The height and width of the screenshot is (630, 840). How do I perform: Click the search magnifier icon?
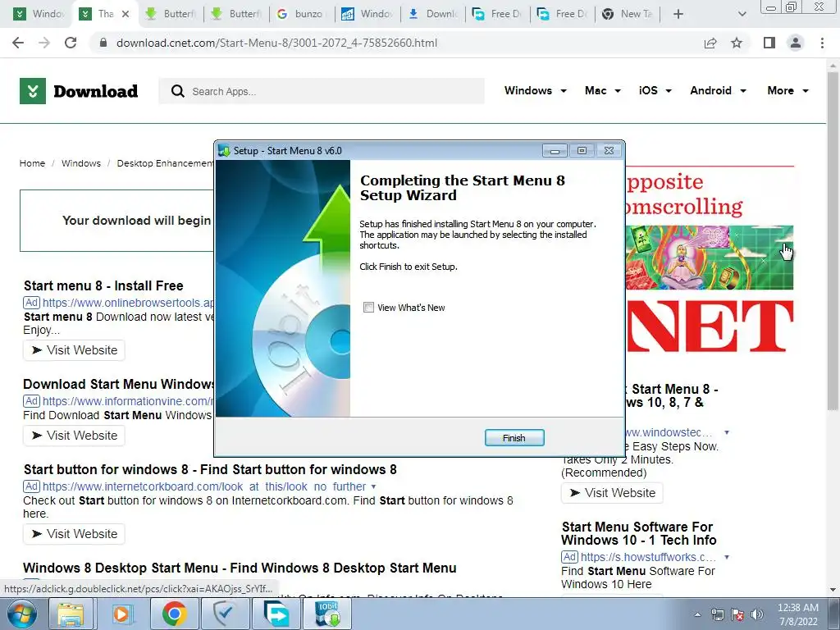tap(178, 91)
